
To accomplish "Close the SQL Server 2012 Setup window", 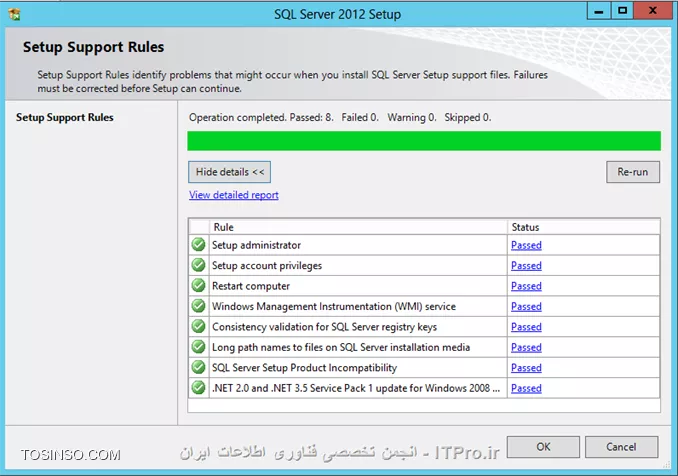I will pos(653,11).
